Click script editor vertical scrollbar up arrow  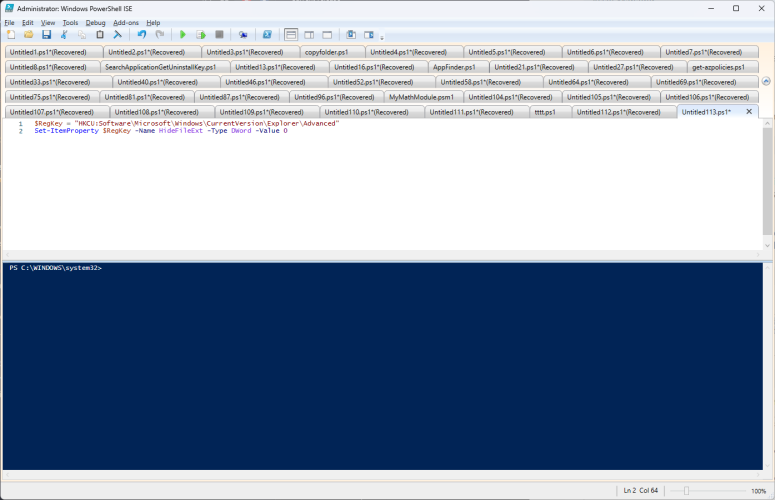767,123
